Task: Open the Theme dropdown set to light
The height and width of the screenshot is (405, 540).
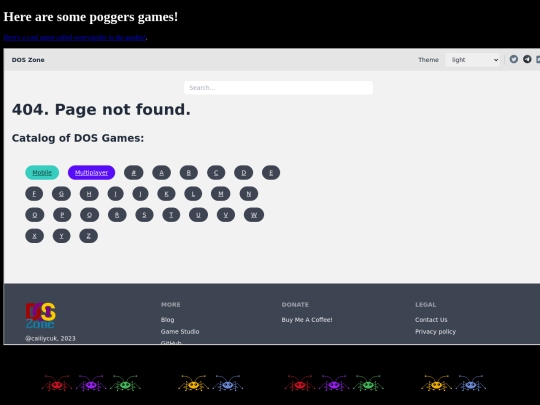Action: tap(472, 60)
